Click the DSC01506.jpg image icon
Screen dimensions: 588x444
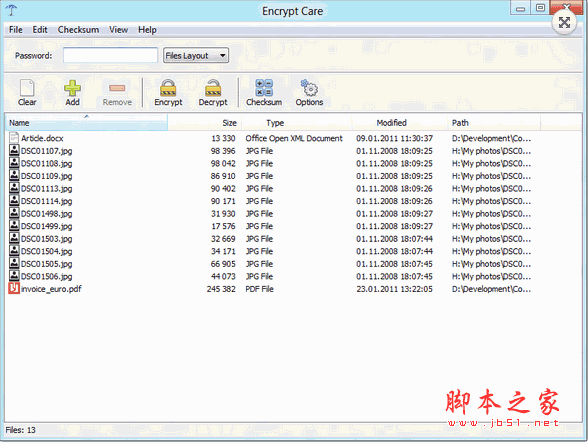[14, 276]
